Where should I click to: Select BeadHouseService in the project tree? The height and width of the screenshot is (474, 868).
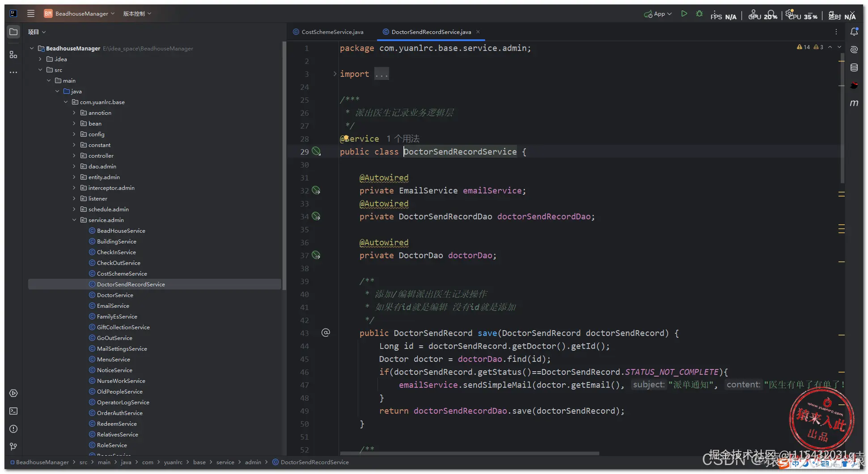(x=121, y=231)
